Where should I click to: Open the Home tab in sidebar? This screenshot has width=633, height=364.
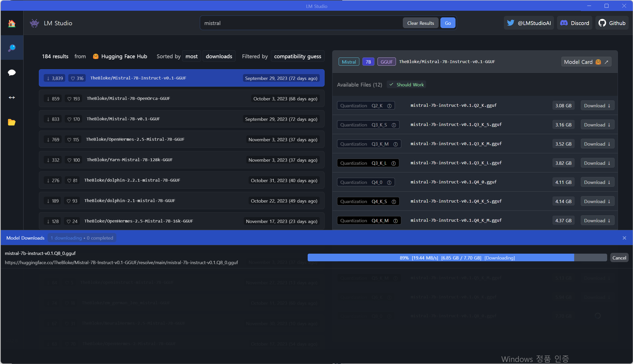[12, 23]
